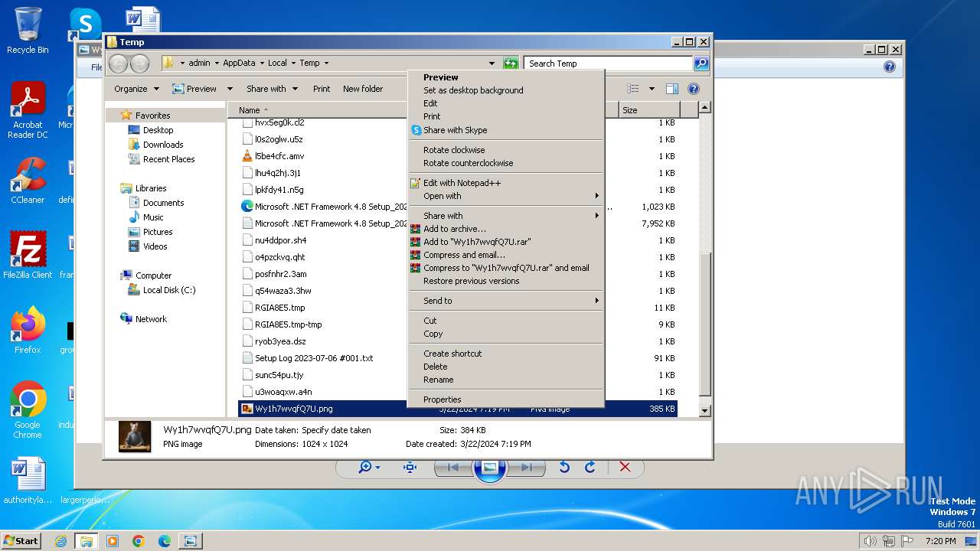Click the refresh icon beside address bar

click(511, 64)
